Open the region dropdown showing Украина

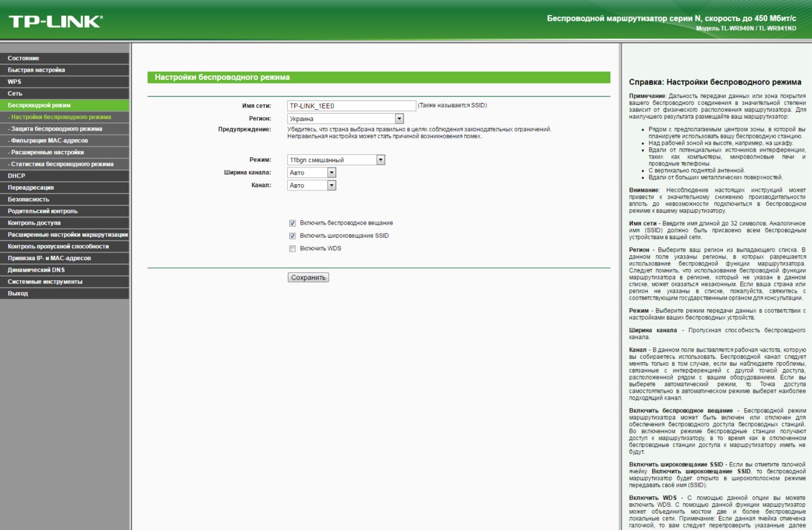(x=345, y=119)
